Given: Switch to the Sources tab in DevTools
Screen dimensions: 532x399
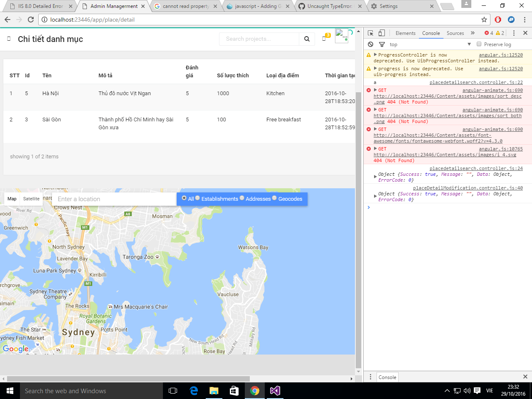Looking at the screenshot, I should [455, 33].
